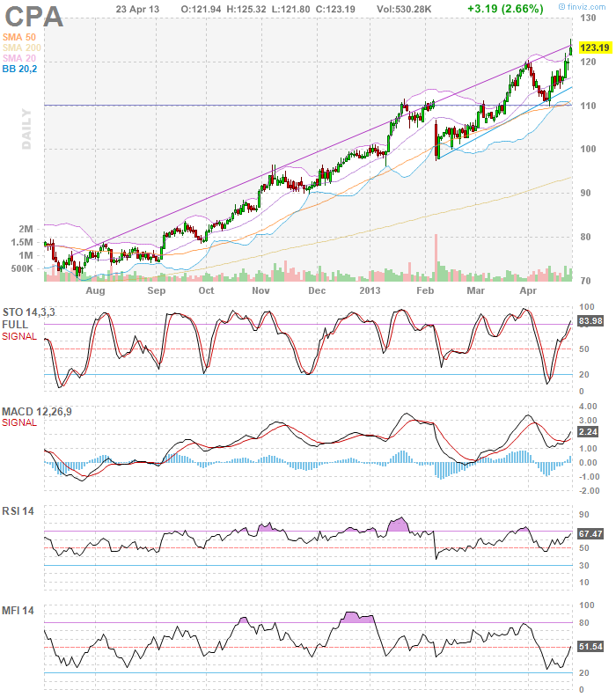
Task: Click the RSI 14 indicator label
Action: pos(18,512)
